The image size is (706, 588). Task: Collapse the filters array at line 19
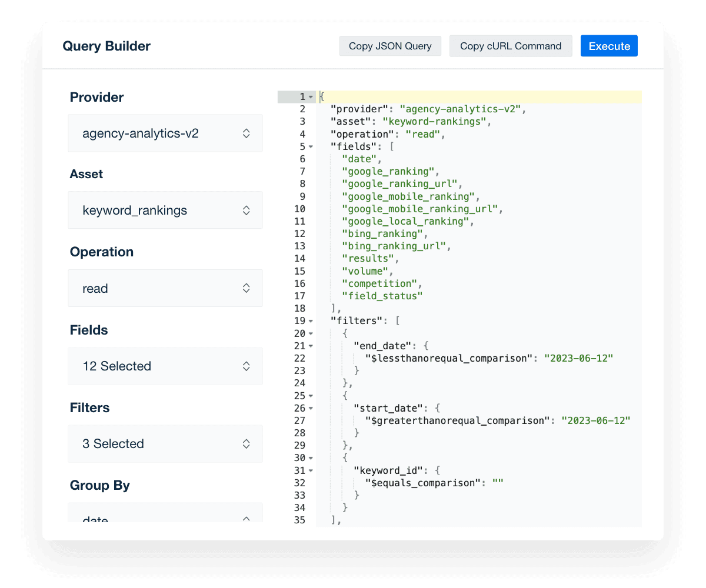pyautogui.click(x=311, y=320)
